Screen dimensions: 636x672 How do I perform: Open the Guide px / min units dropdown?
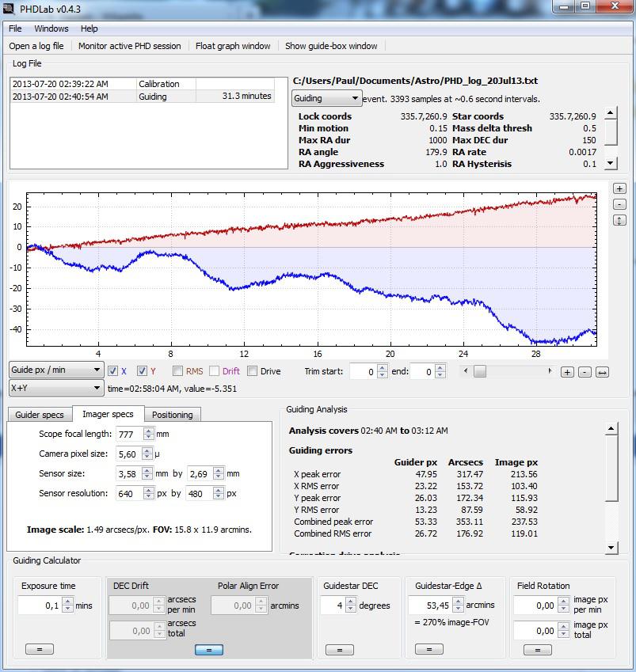(56, 370)
